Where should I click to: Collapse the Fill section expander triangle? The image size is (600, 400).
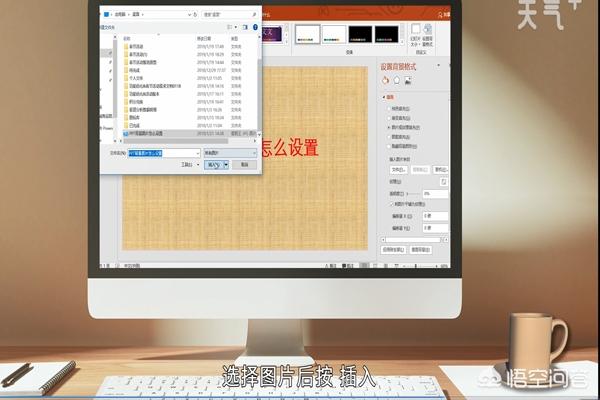click(384, 97)
